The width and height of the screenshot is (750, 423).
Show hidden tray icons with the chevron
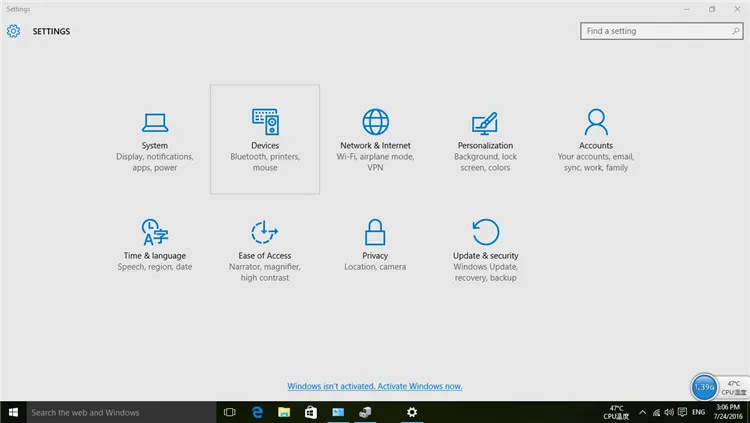click(642, 412)
